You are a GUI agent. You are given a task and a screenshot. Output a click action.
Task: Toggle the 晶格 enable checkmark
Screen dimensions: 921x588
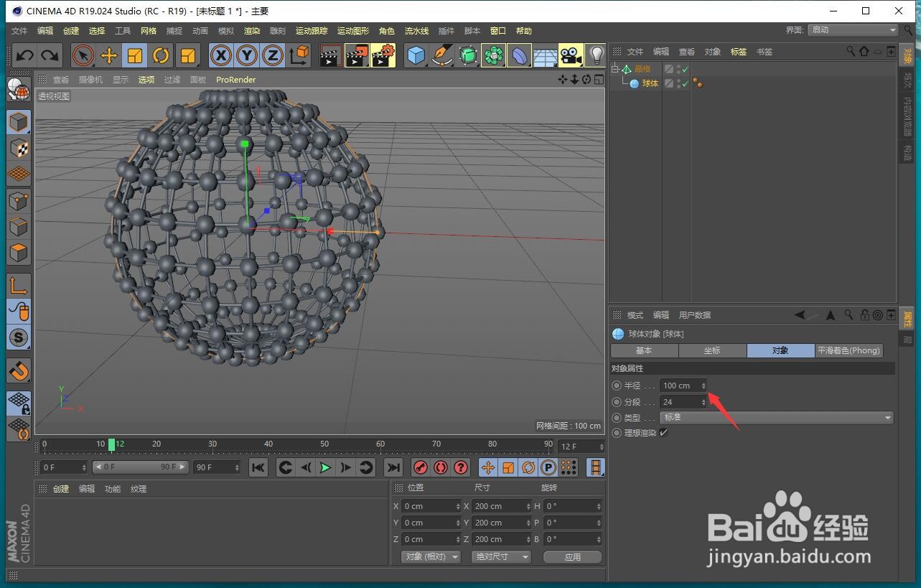coord(686,69)
